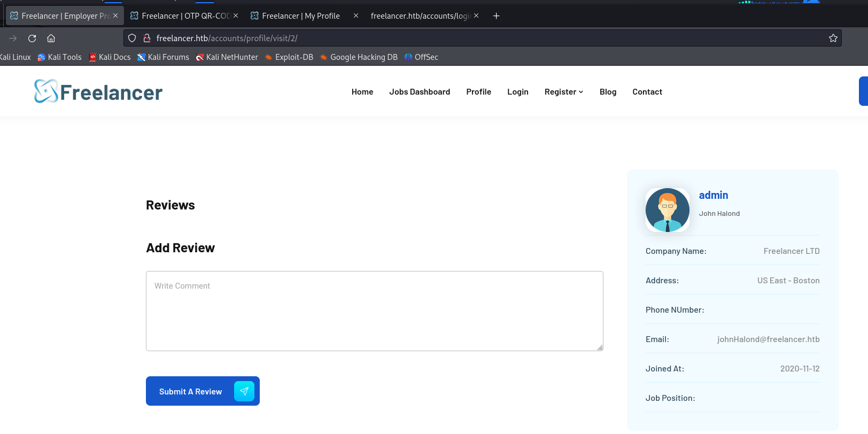Image resolution: width=868 pixels, height=434 pixels.
Task: Open Profile nav link
Action: [x=478, y=92]
